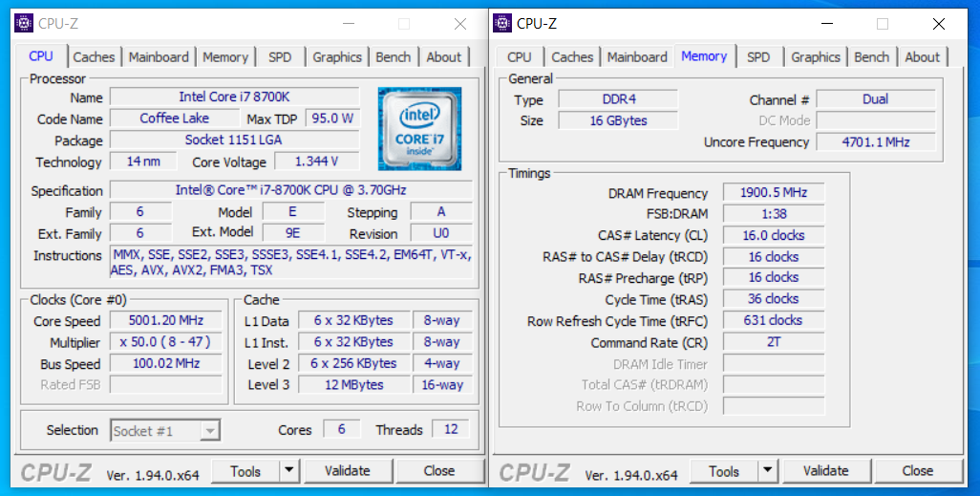Open Graphics tab in left window
Image resolution: width=980 pixels, height=496 pixels.
click(337, 57)
